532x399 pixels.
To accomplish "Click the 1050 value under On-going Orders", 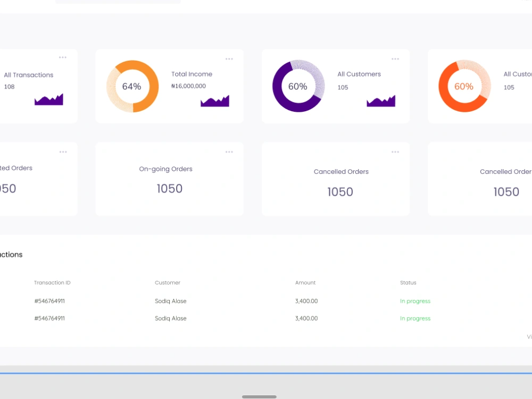I will tap(170, 189).
